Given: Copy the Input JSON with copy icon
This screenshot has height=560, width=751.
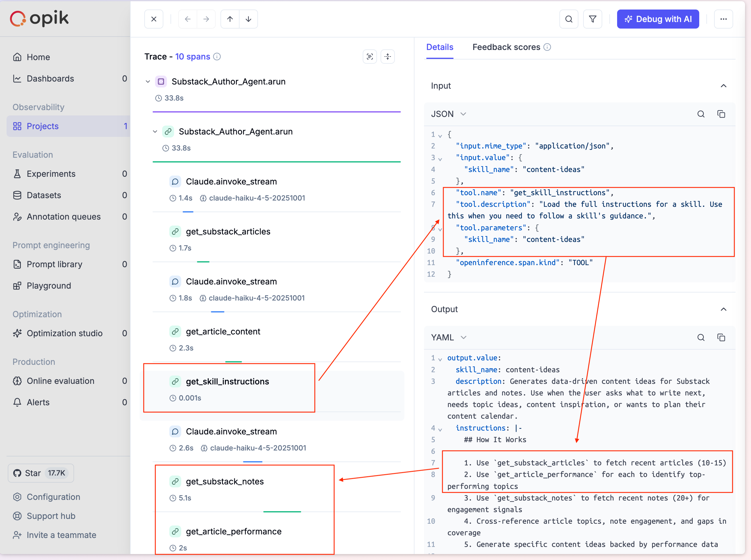Looking at the screenshot, I should pos(721,114).
